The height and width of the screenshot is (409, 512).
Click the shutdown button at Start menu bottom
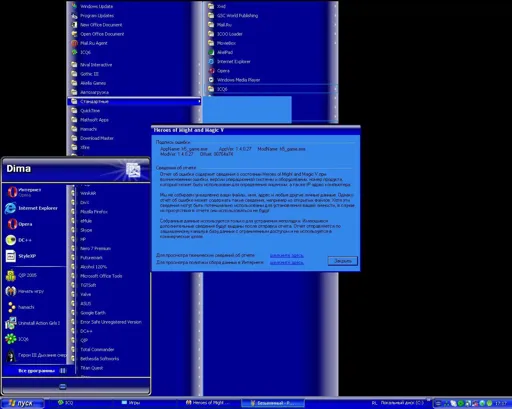63,386
